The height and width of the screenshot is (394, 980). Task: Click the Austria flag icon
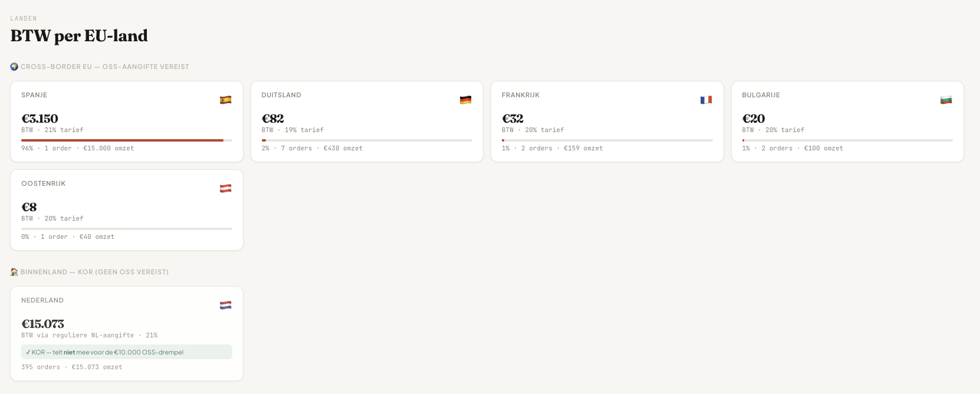click(225, 188)
